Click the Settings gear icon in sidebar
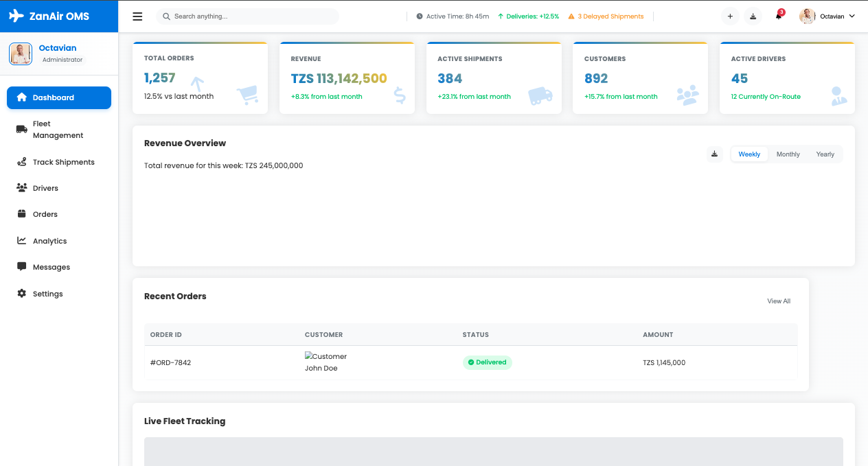The image size is (868, 466). [21, 294]
